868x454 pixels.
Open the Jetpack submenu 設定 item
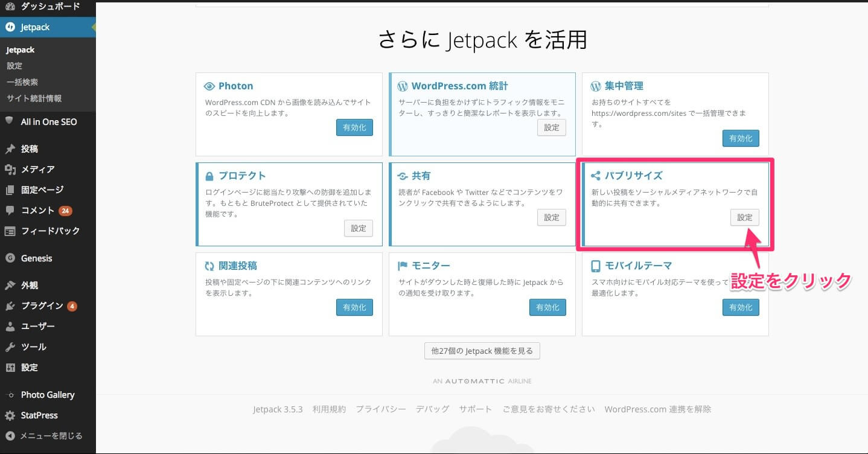click(x=14, y=66)
